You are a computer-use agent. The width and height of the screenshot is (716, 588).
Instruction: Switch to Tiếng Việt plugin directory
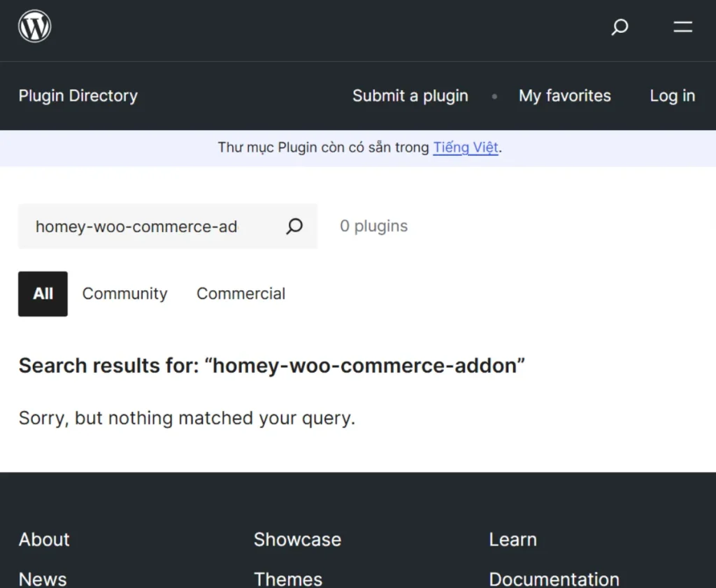[x=466, y=148]
